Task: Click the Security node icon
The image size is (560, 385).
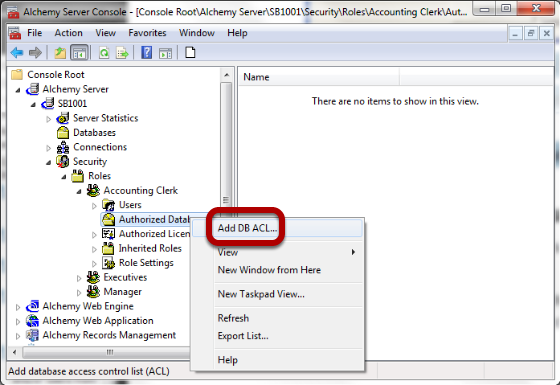Action: pyautogui.click(x=63, y=161)
